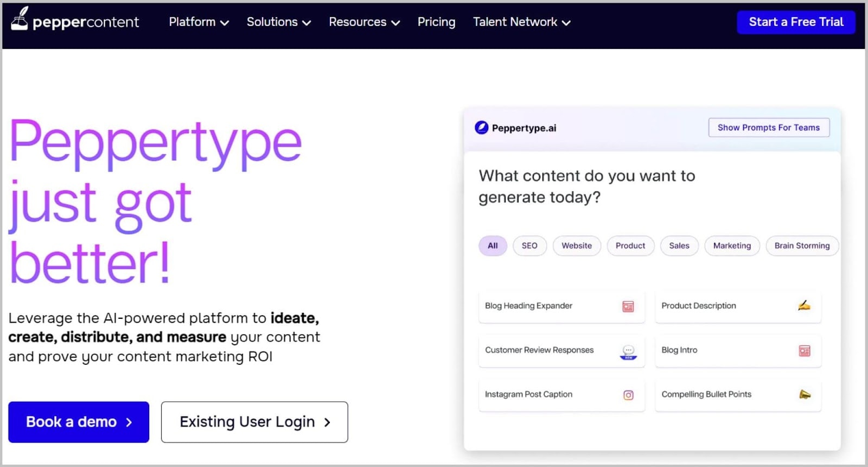The height and width of the screenshot is (467, 868).
Task: Select the SEO category filter
Action: (529, 245)
